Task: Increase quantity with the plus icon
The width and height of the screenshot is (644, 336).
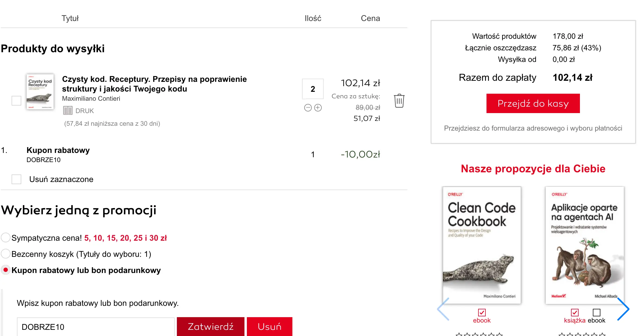Action: pyautogui.click(x=318, y=108)
